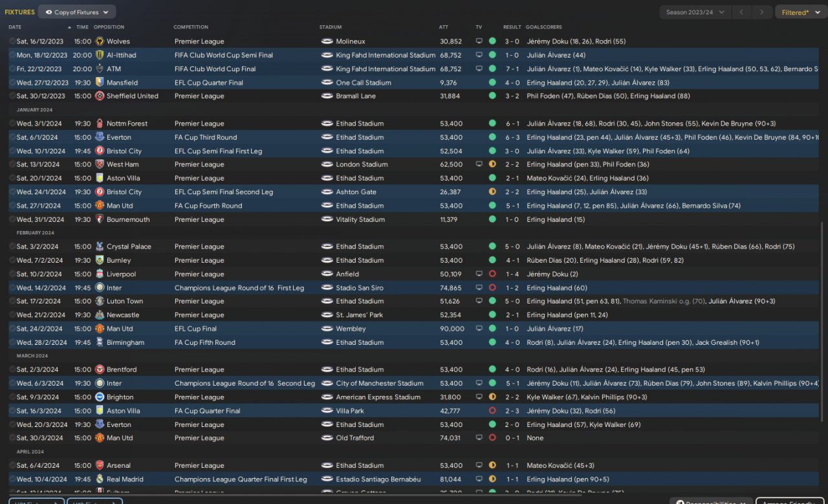
Task: Select the Luton Town club badge
Action: pyautogui.click(x=100, y=301)
